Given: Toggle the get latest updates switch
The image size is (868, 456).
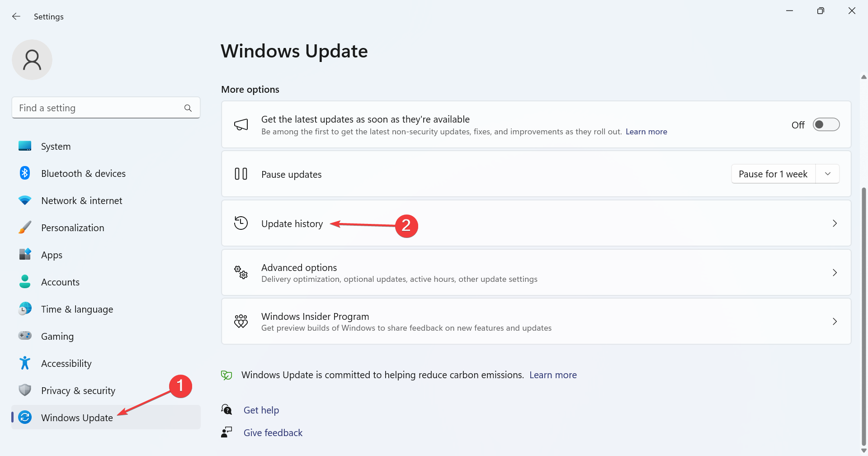Looking at the screenshot, I should [826, 124].
